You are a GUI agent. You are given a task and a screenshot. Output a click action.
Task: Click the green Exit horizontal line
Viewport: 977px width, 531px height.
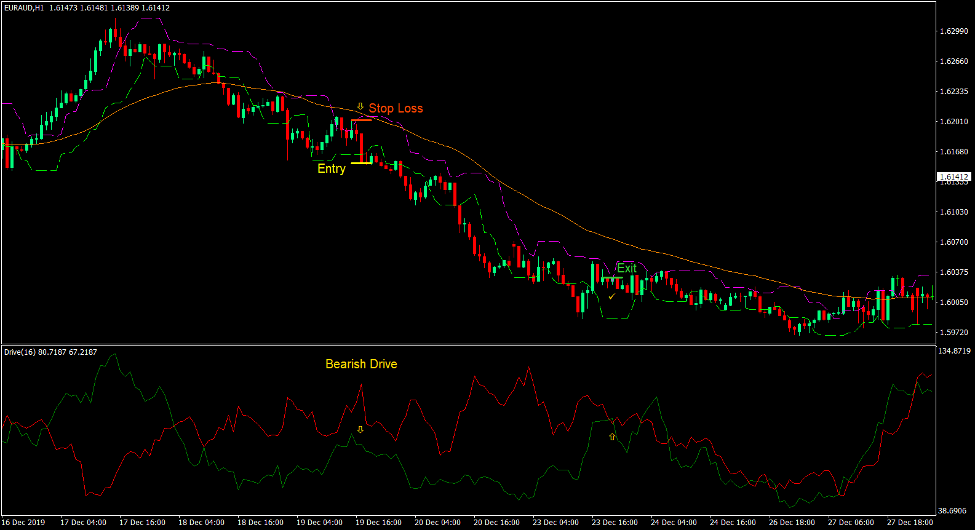click(612, 277)
